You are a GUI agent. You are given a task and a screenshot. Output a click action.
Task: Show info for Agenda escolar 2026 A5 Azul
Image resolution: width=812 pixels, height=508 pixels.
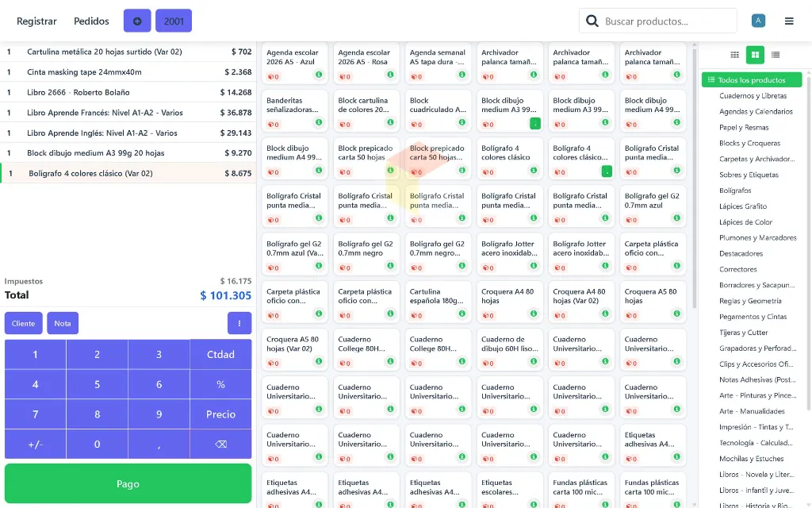(319, 75)
